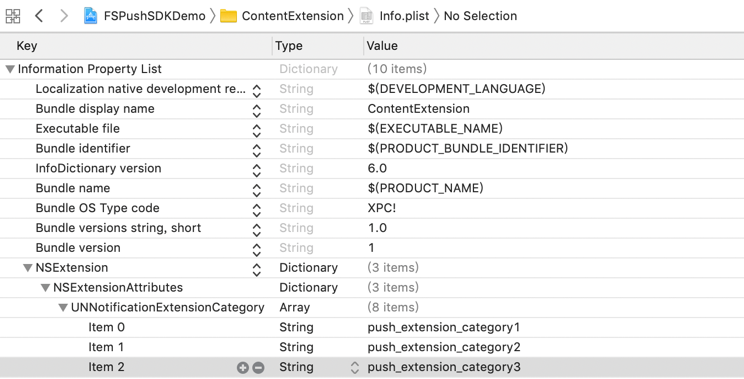Click the Bundle version value 1
The height and width of the screenshot is (379, 744).
coord(371,248)
